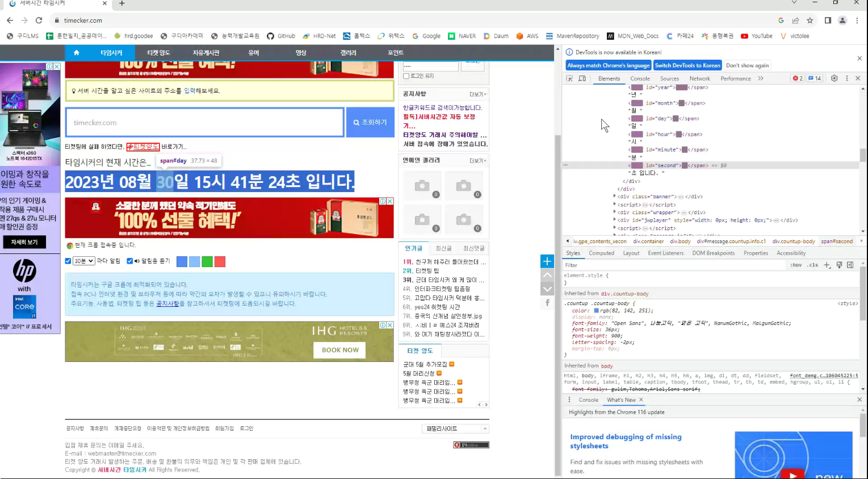Open the DevTools drawer three-dot menu

click(x=569, y=399)
